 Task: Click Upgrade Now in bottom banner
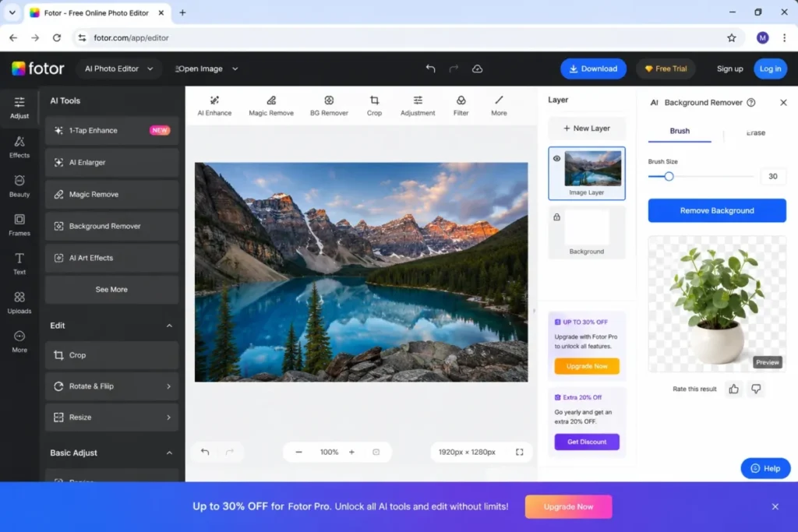[568, 506]
